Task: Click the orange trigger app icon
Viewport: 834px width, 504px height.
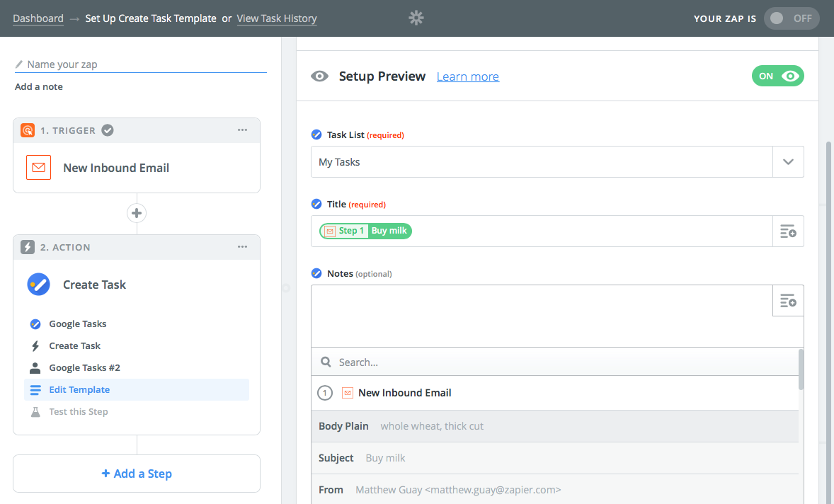Action: click(28, 130)
